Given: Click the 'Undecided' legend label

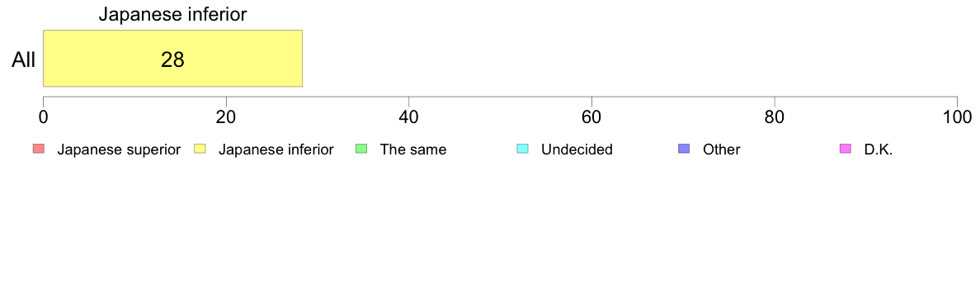Looking at the screenshot, I should [x=577, y=150].
